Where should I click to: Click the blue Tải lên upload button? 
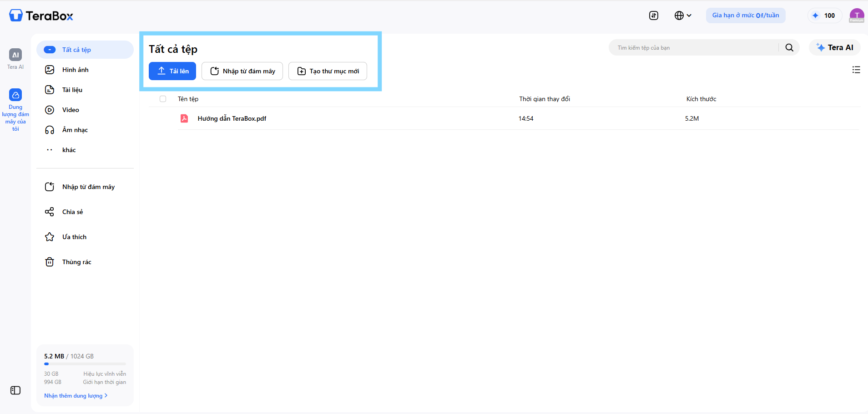172,71
